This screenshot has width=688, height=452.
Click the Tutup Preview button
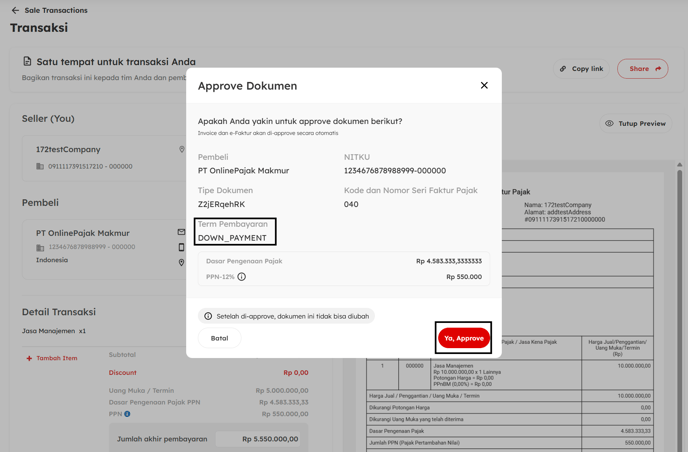pyautogui.click(x=635, y=124)
